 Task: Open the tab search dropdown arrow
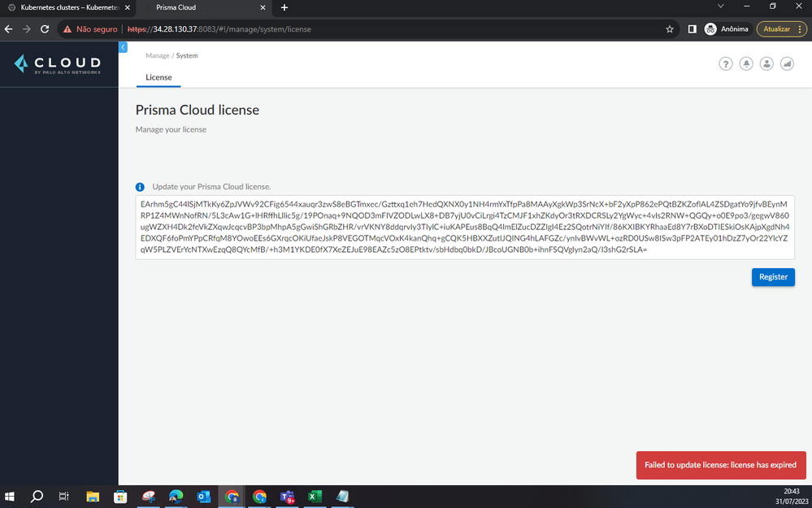[720, 7]
